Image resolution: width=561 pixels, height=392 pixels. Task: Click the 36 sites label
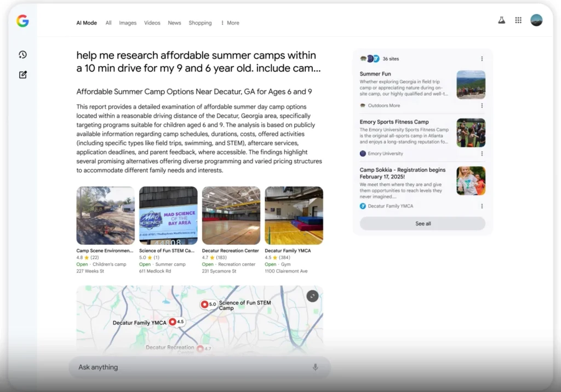[391, 59]
